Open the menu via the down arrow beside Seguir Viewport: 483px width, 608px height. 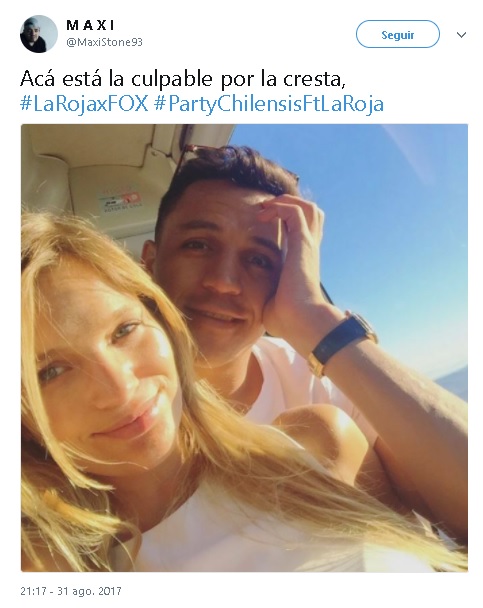(461, 35)
